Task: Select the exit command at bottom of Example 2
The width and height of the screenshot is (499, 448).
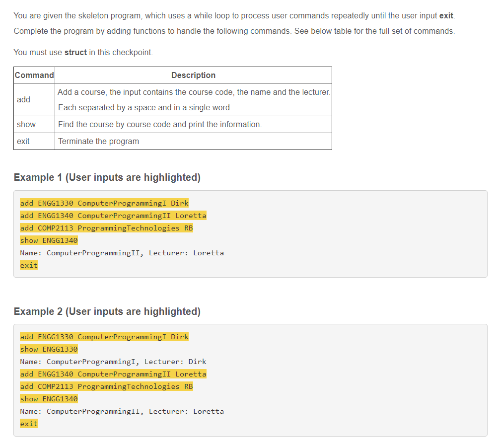Action: (28, 423)
